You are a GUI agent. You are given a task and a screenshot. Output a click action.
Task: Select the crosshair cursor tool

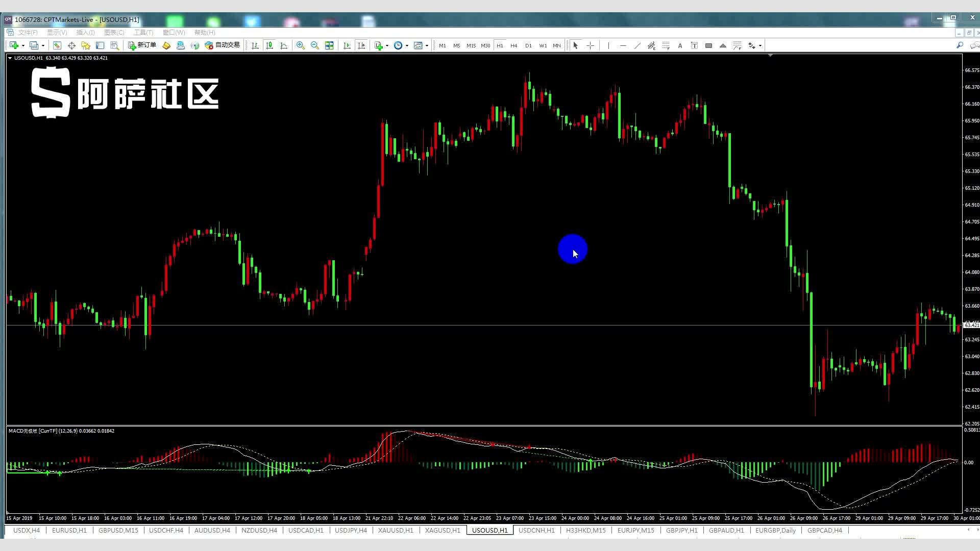pyautogui.click(x=590, y=45)
